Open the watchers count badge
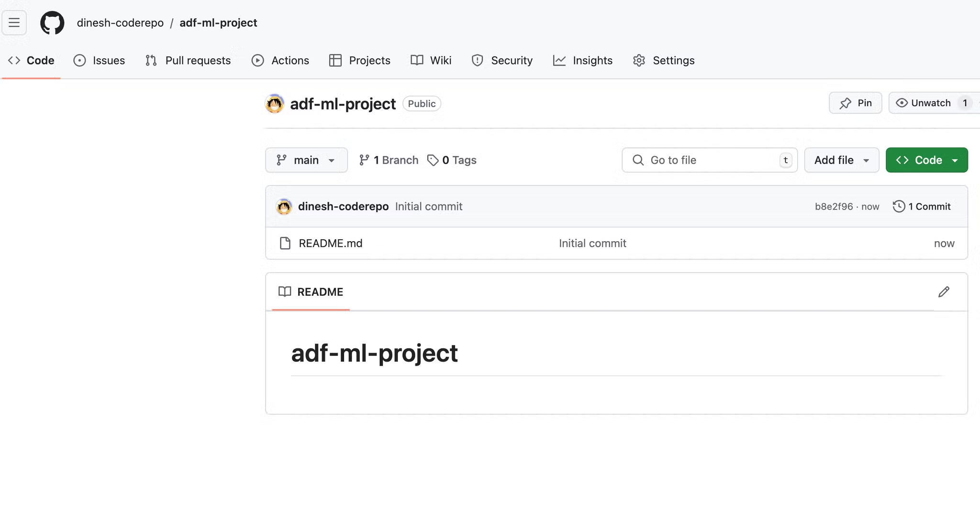 965,103
